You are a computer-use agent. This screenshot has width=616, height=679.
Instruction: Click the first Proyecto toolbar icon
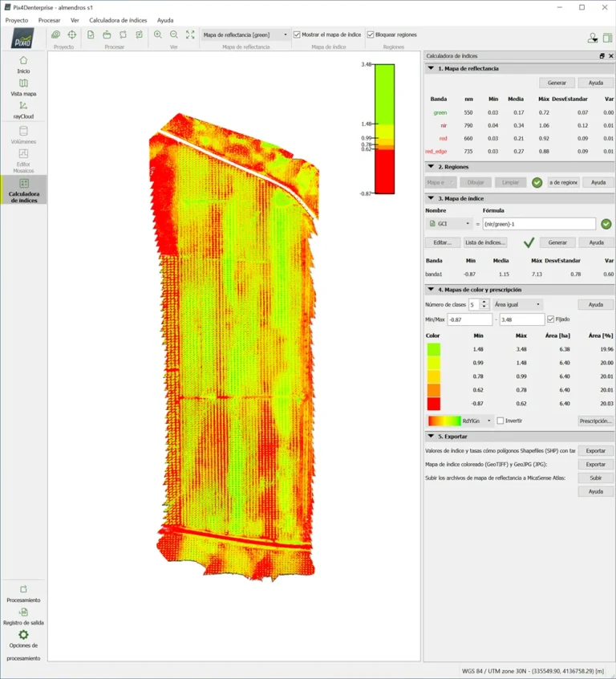coord(55,35)
